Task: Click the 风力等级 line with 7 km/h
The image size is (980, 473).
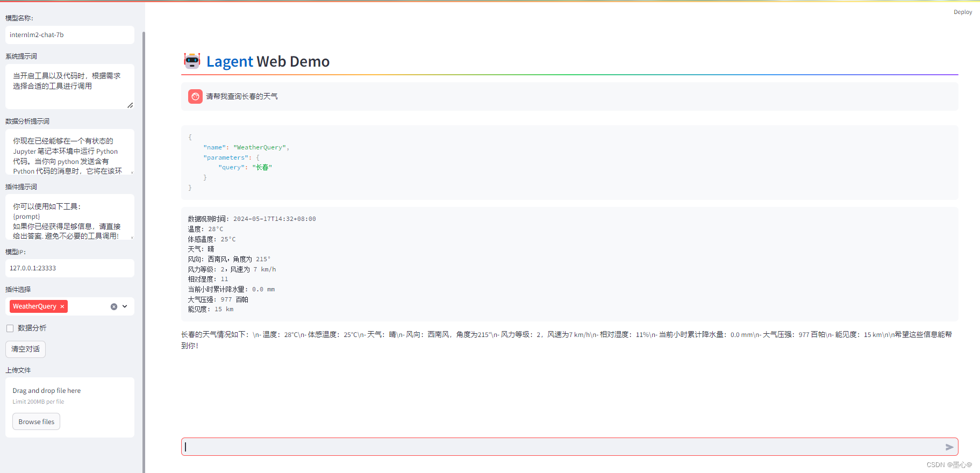Action: click(232, 269)
